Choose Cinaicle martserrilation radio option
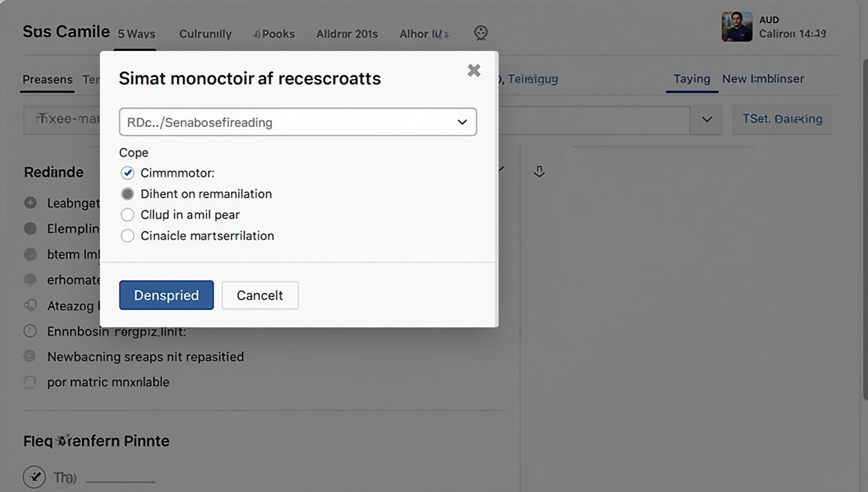Screen dimensions: 868x492 (127, 236)
